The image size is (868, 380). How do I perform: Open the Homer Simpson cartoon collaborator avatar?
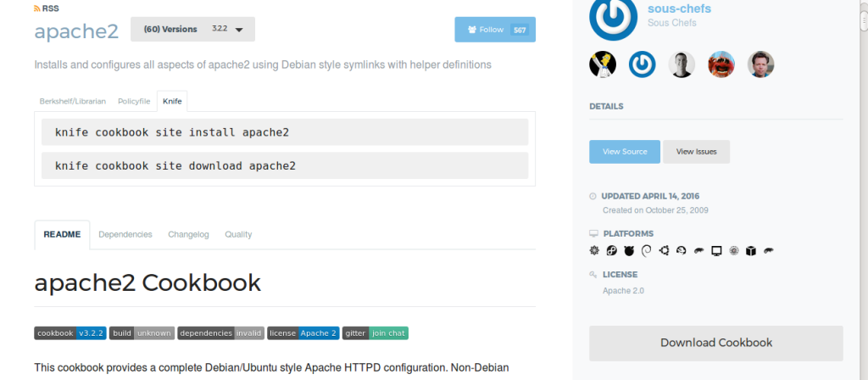(603, 64)
